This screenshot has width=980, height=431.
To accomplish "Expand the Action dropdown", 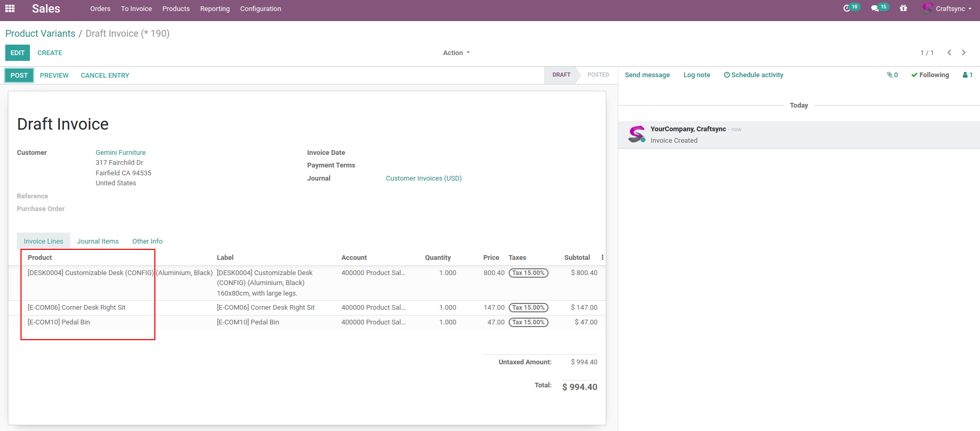I will coord(456,53).
